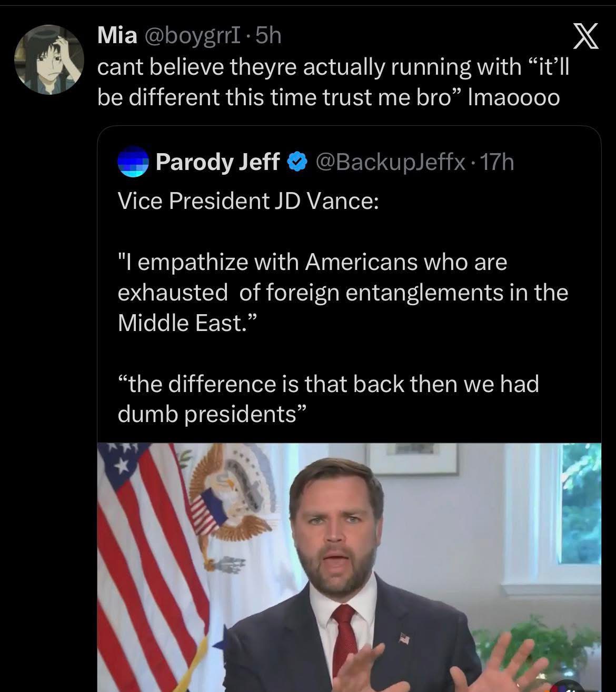Click the framed picture on the wall
The image size is (616, 692).
coord(412,458)
